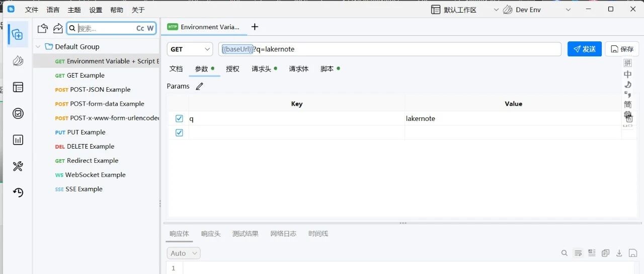Screen dimensions: 644x274
Task: Open the history clock icon in sidebar
Action: pyautogui.click(x=18, y=192)
